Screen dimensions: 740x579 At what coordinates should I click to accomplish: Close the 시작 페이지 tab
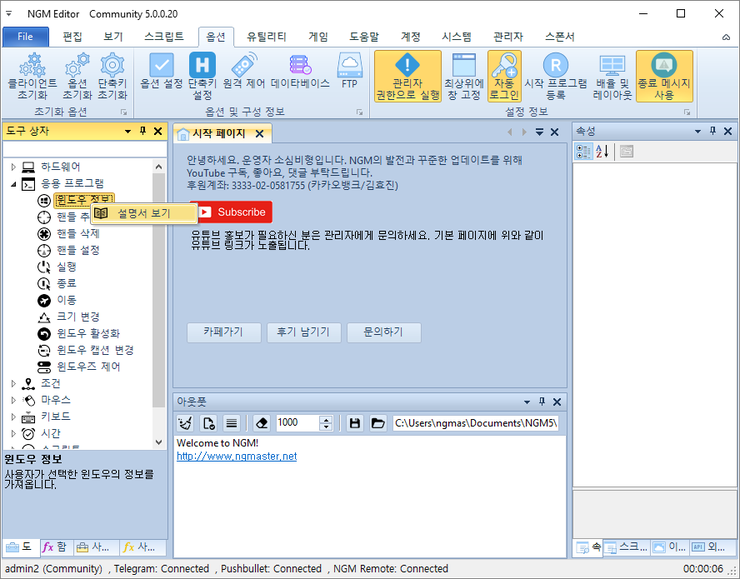(x=259, y=134)
